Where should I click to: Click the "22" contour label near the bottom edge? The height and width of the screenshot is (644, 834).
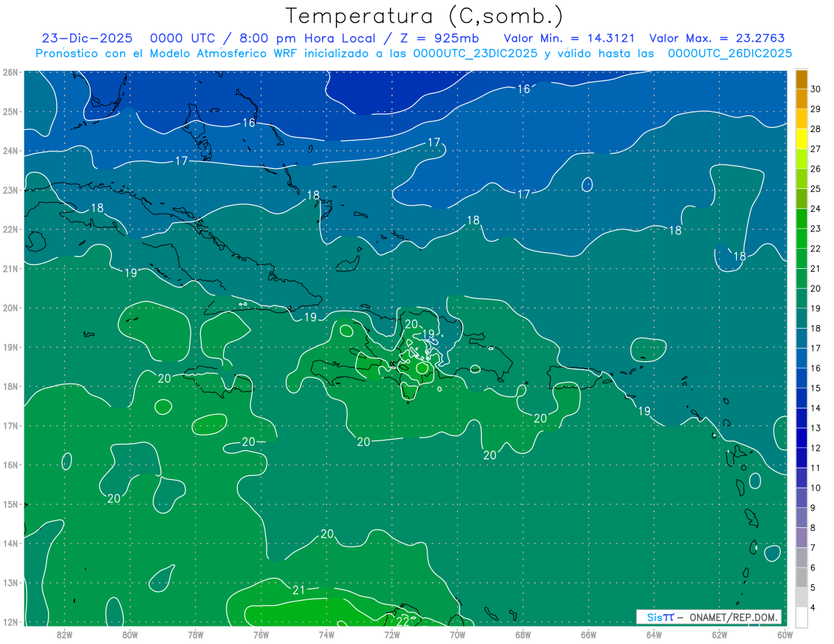402,620
